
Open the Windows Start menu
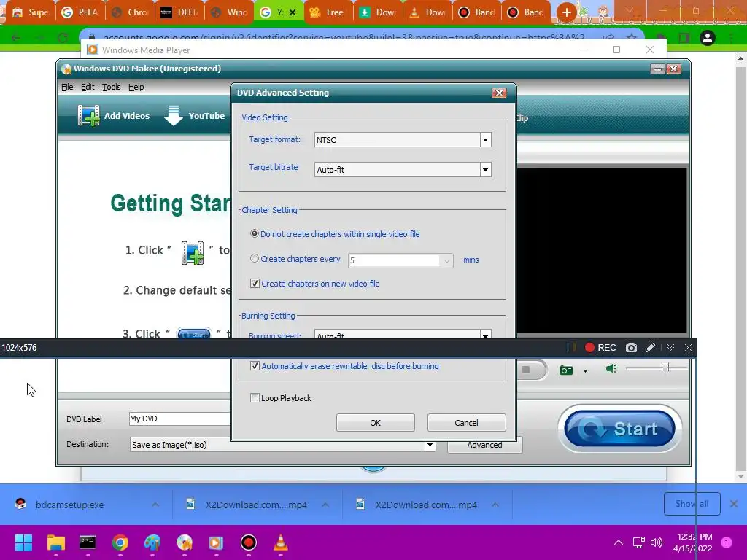point(23,542)
